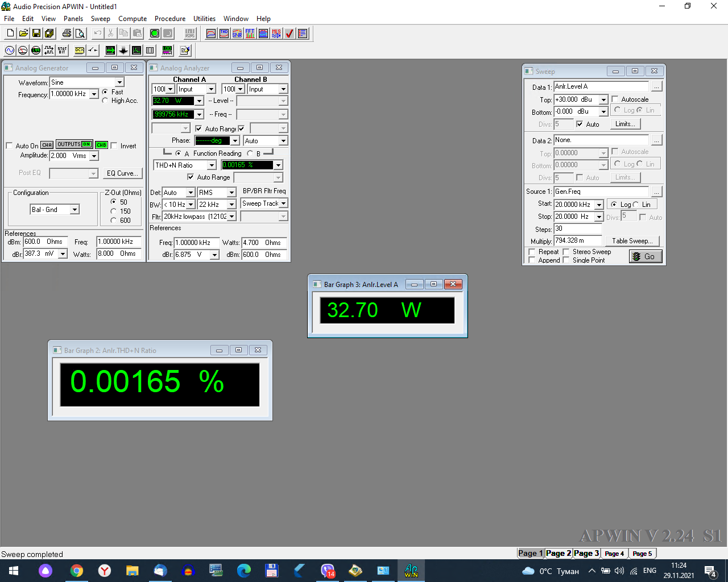
Task: Enable the Repeat checkbox in Sweep
Action: click(x=532, y=252)
